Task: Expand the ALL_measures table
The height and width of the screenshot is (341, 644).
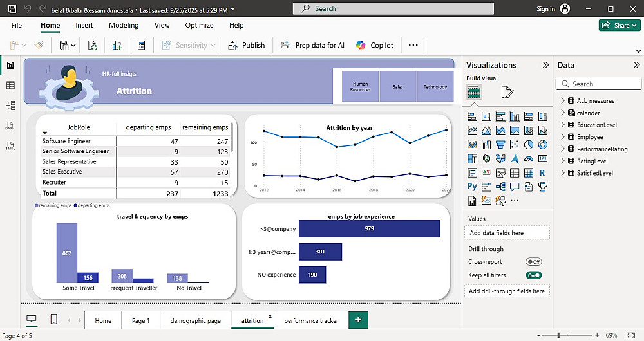Action: (x=563, y=100)
